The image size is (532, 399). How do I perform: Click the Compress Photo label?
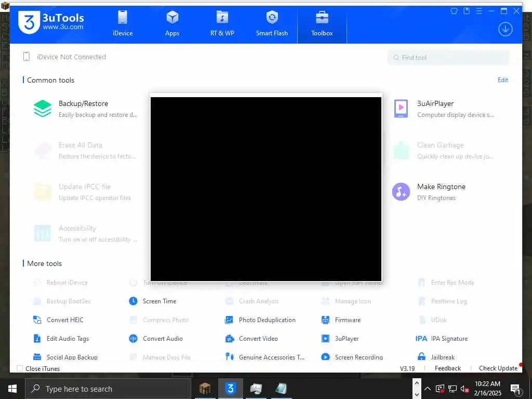(x=166, y=320)
